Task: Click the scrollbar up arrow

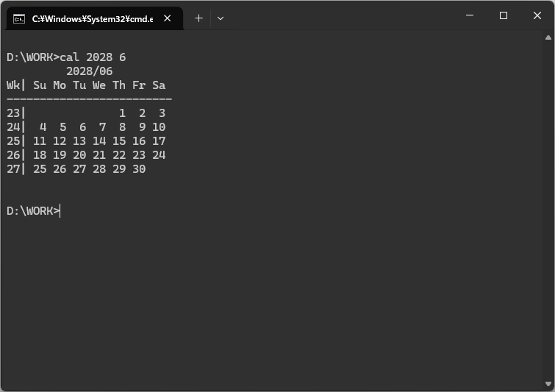Action: 548,38
